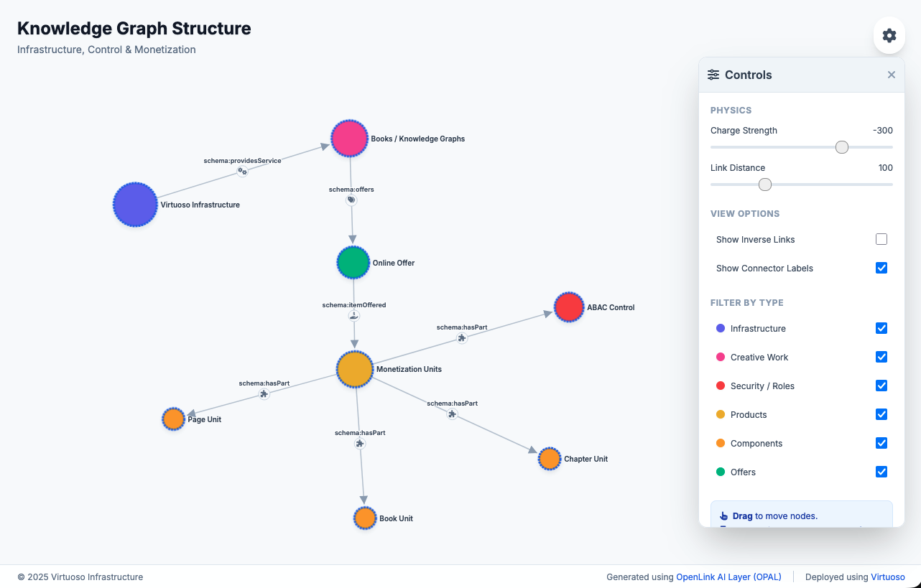Enable the Show Inverse Links checkbox
The width and height of the screenshot is (921, 588).
881,239
